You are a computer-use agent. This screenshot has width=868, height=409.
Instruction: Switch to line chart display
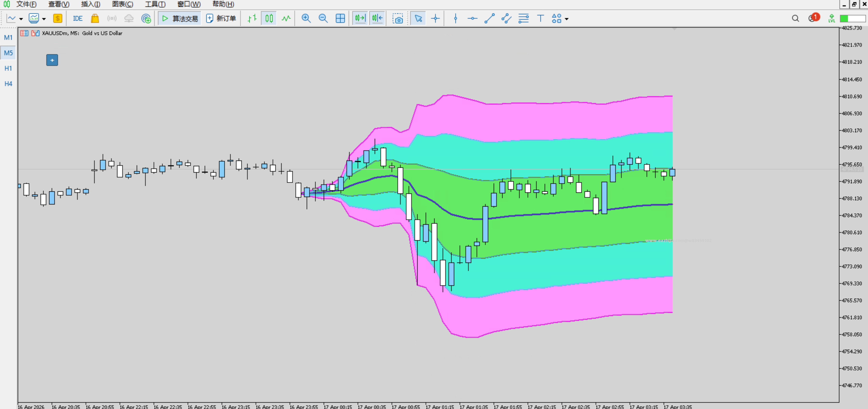click(x=286, y=18)
